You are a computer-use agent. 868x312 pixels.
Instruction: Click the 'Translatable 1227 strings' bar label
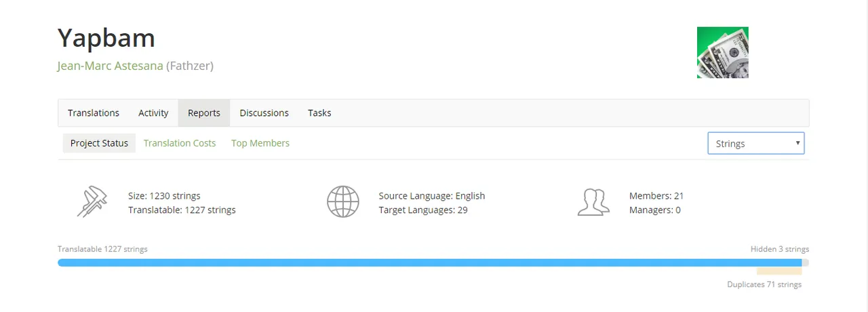coord(102,249)
